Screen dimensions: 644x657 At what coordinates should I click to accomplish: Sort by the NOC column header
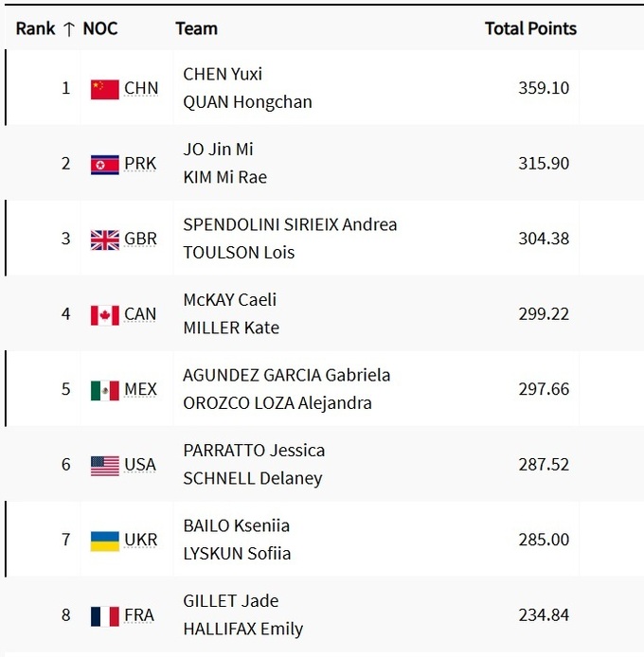pyautogui.click(x=100, y=28)
